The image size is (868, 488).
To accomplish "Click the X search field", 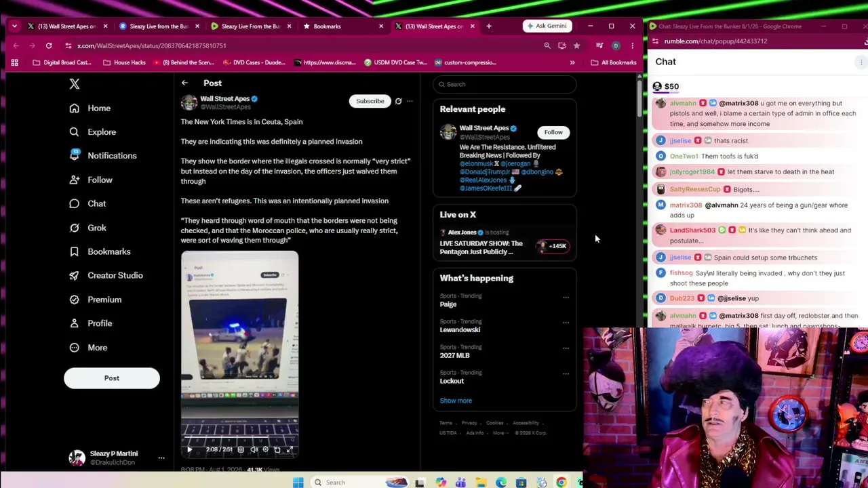I will point(505,84).
